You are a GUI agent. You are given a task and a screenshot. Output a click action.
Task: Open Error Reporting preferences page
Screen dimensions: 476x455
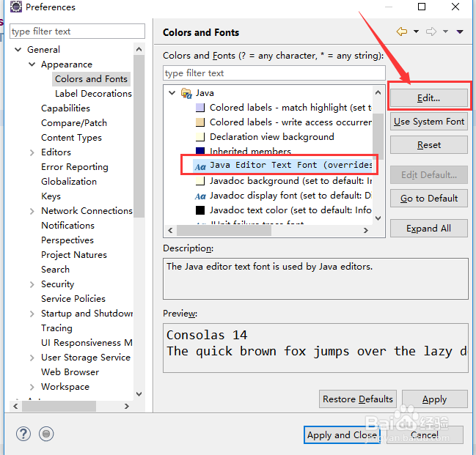tap(75, 167)
